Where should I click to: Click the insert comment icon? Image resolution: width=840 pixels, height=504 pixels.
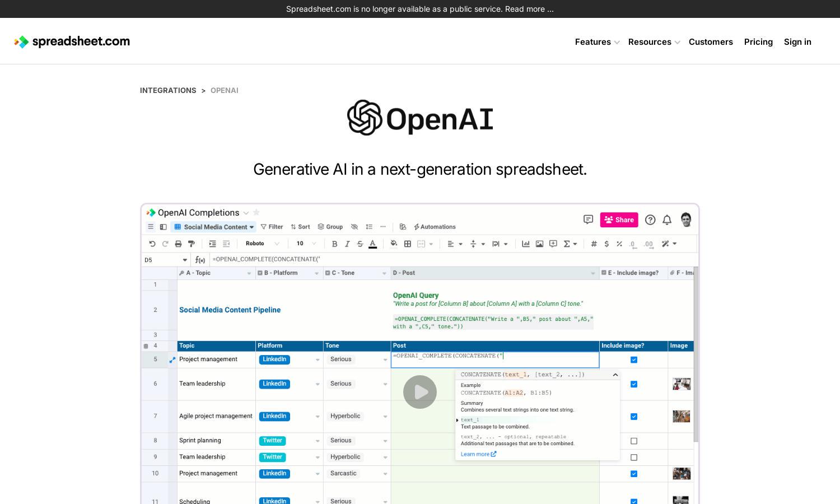[553, 244]
